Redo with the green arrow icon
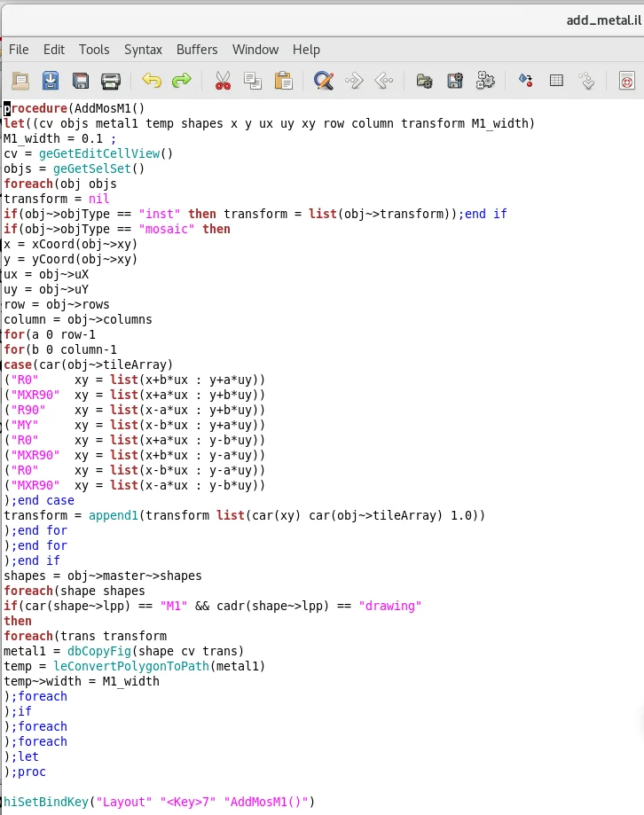 pos(181,81)
